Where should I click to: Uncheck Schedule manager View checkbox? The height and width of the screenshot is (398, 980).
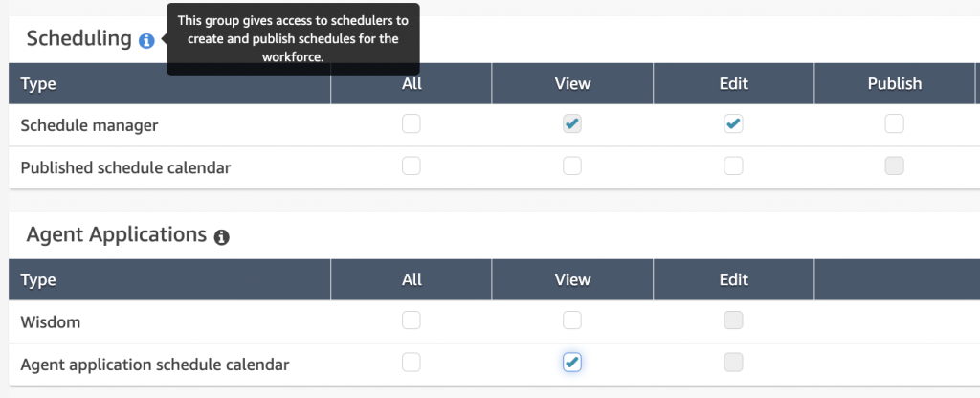pyautogui.click(x=572, y=123)
